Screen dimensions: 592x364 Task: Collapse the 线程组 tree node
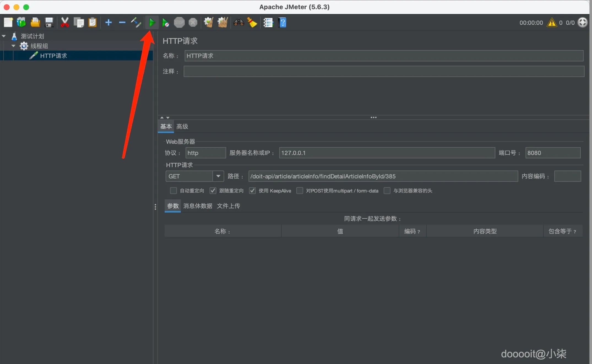[x=13, y=46]
